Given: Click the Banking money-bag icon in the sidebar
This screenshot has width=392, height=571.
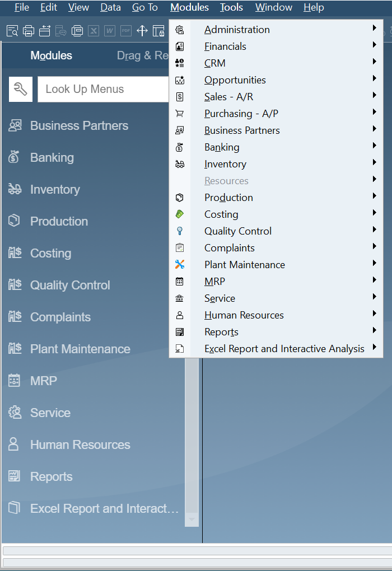Looking at the screenshot, I should pos(15,157).
